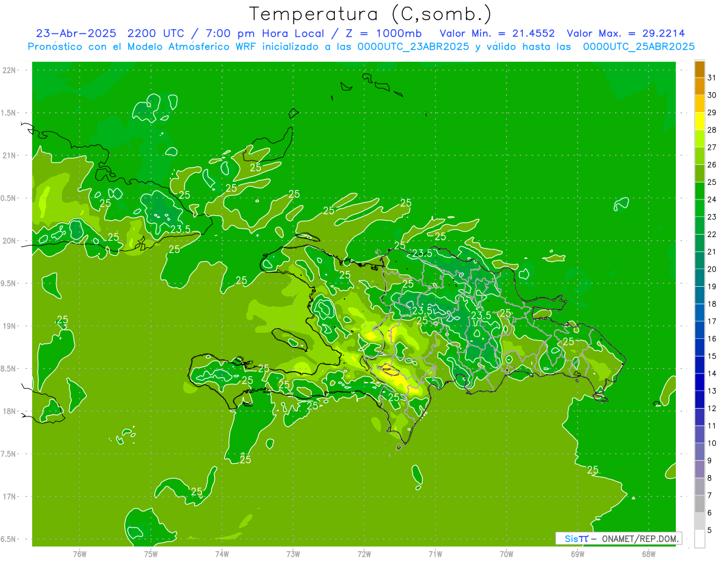The width and height of the screenshot is (728, 562).
Task: Click the 'Valor Max. = 29.2214' value
Action: [x=626, y=33]
